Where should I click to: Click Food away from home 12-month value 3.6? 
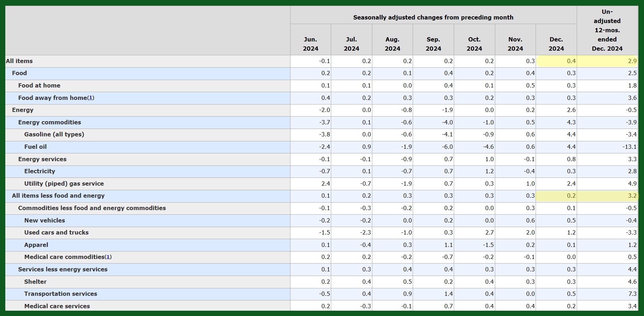tap(632, 98)
